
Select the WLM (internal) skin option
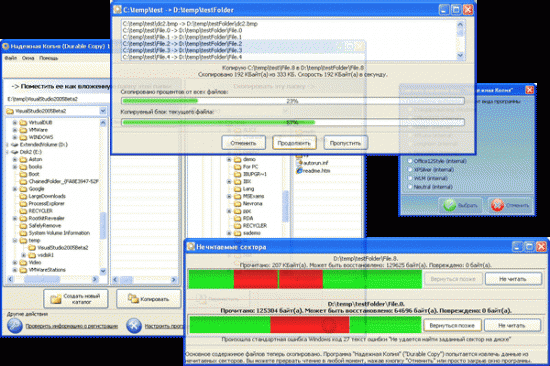coord(427,178)
